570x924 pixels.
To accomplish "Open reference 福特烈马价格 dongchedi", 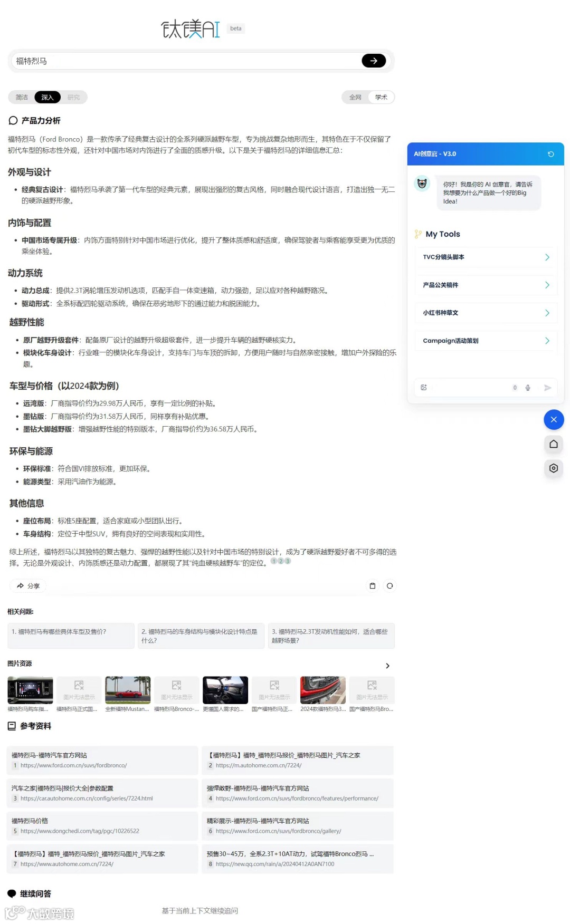I will [x=102, y=826].
